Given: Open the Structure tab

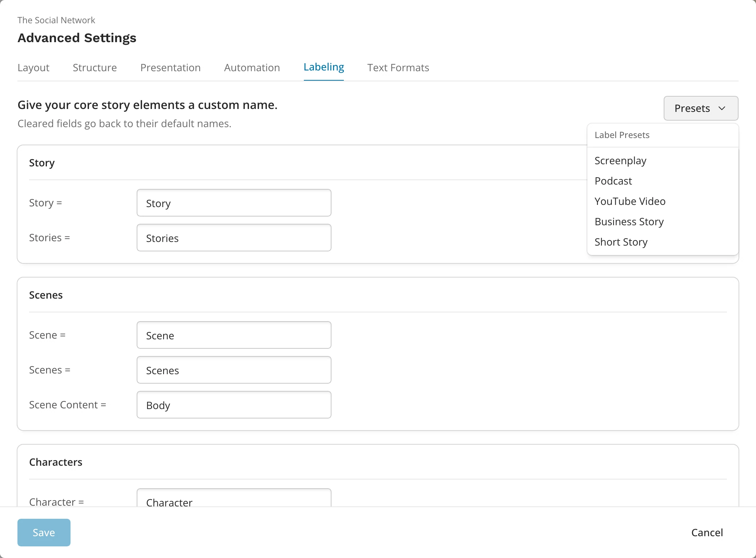Looking at the screenshot, I should tap(95, 68).
